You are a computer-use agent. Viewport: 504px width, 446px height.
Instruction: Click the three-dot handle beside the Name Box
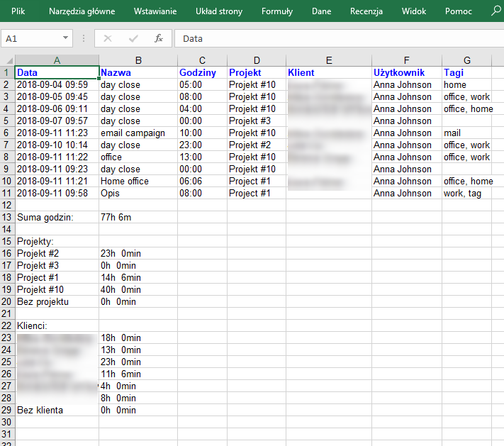(x=84, y=39)
